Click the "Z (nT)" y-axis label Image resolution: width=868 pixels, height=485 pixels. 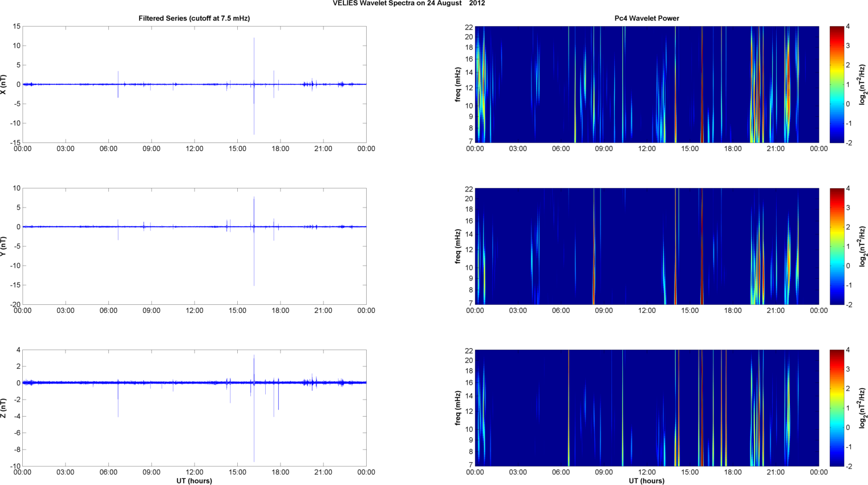pyautogui.click(x=3, y=408)
